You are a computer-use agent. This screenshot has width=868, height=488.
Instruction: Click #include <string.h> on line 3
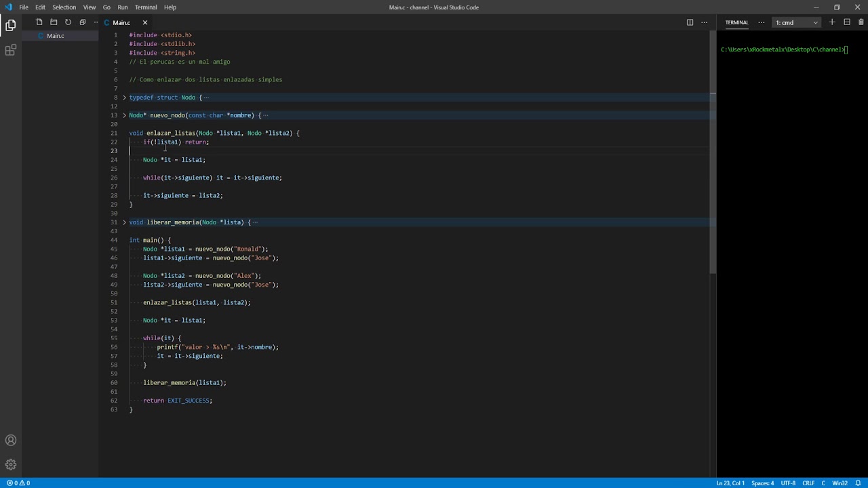[162, 53]
